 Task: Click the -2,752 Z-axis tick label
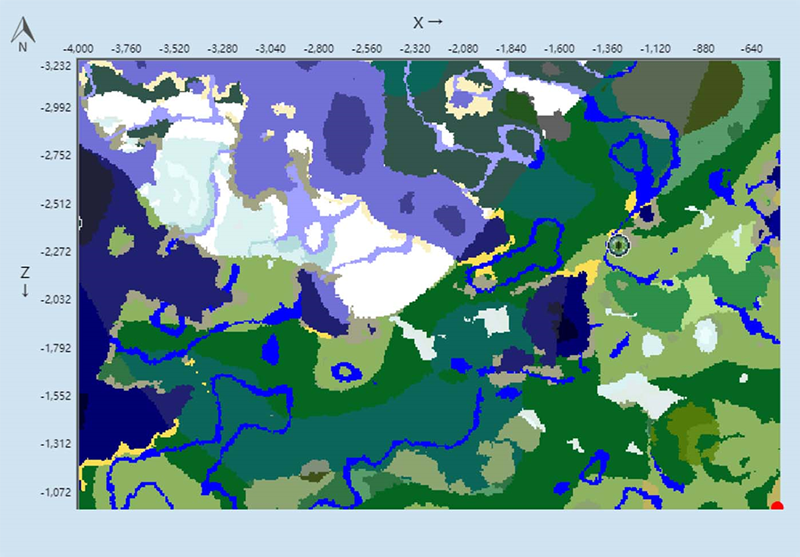(56, 156)
